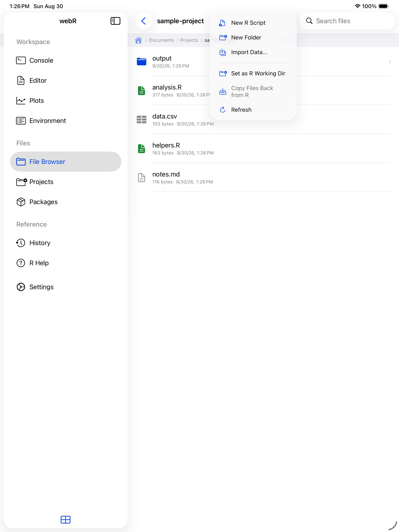
Task: Open the data.csv file name
Action: click(165, 116)
